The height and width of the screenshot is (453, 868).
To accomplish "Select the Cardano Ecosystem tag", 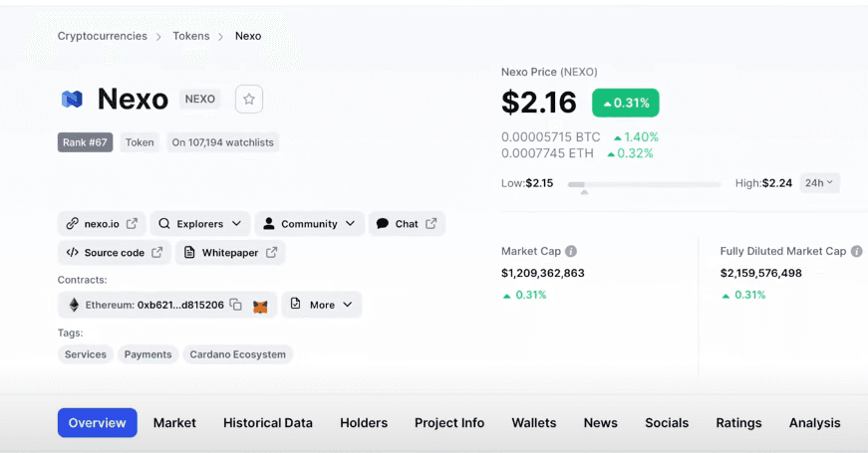I will click(238, 354).
